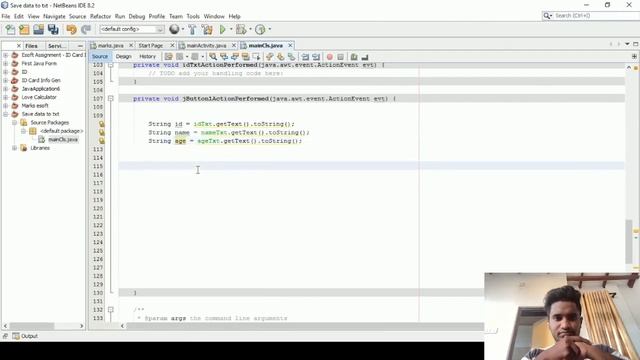640x360 pixels.
Task: Click the Debug Project icon
Action: point(241,29)
